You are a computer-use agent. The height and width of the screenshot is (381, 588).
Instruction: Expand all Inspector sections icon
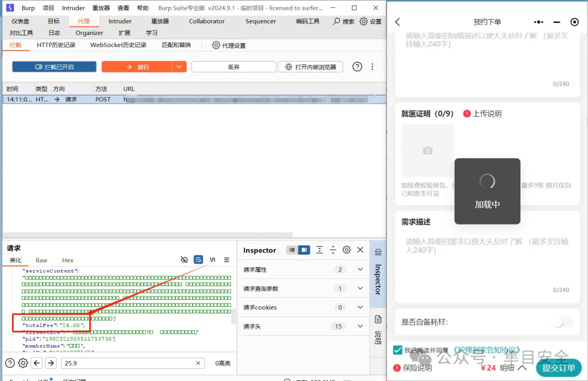coord(319,250)
